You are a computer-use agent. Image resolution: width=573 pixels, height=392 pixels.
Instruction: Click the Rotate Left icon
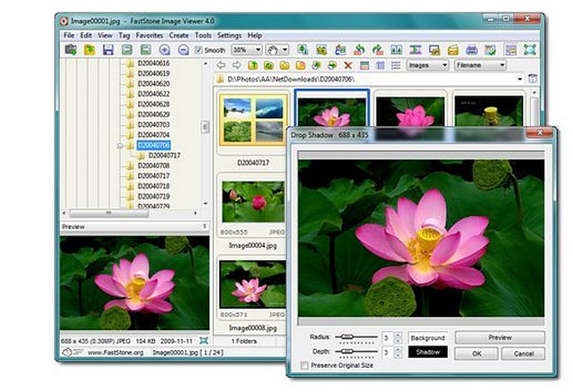(359, 50)
